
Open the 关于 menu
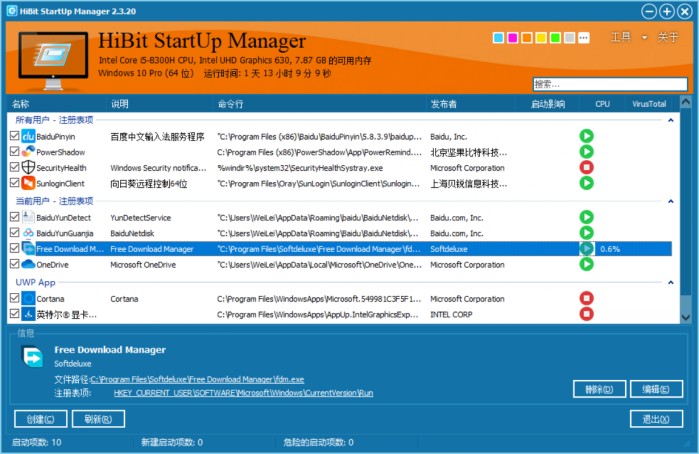(668, 37)
